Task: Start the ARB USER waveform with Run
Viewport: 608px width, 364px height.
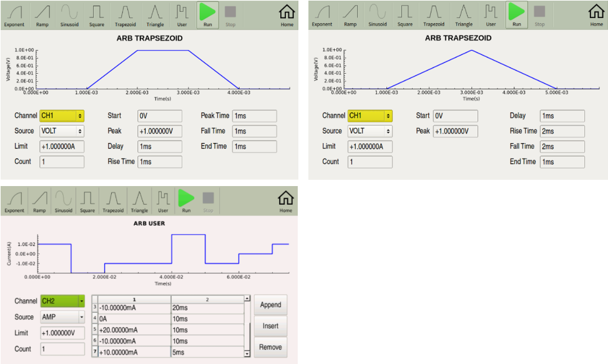Action: [x=186, y=202]
